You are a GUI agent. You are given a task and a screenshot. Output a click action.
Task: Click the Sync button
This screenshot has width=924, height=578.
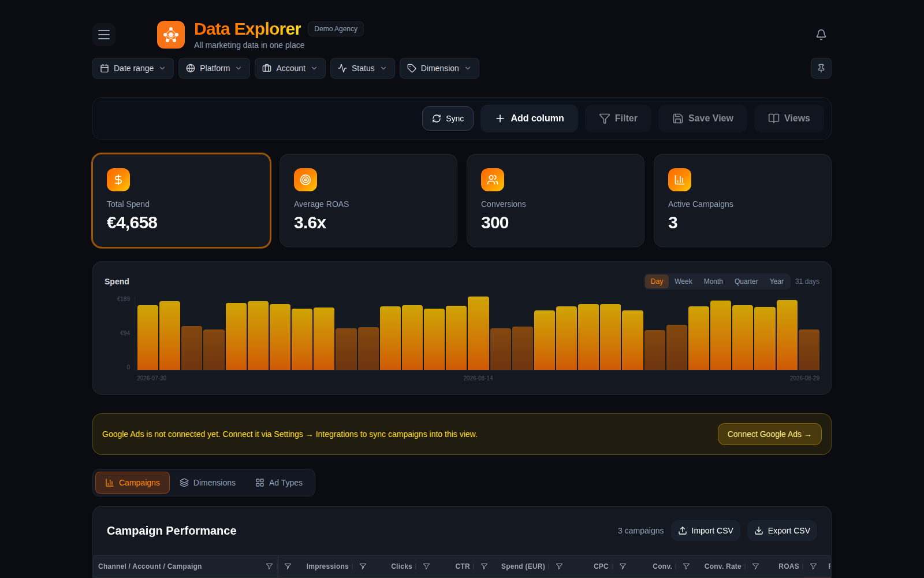click(x=448, y=118)
